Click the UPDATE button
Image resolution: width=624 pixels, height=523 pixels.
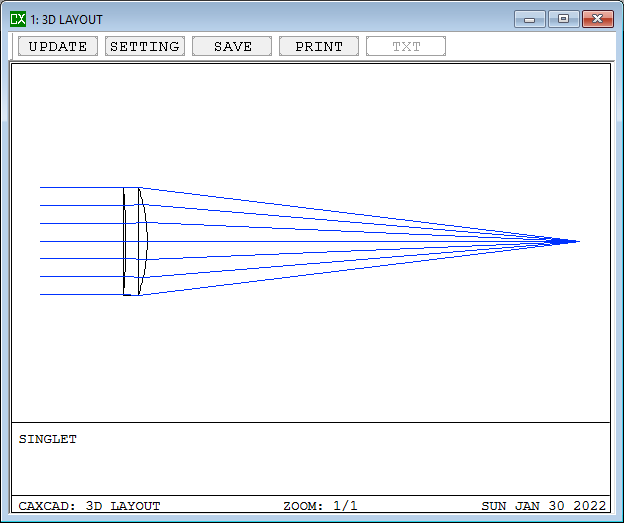click(x=58, y=46)
